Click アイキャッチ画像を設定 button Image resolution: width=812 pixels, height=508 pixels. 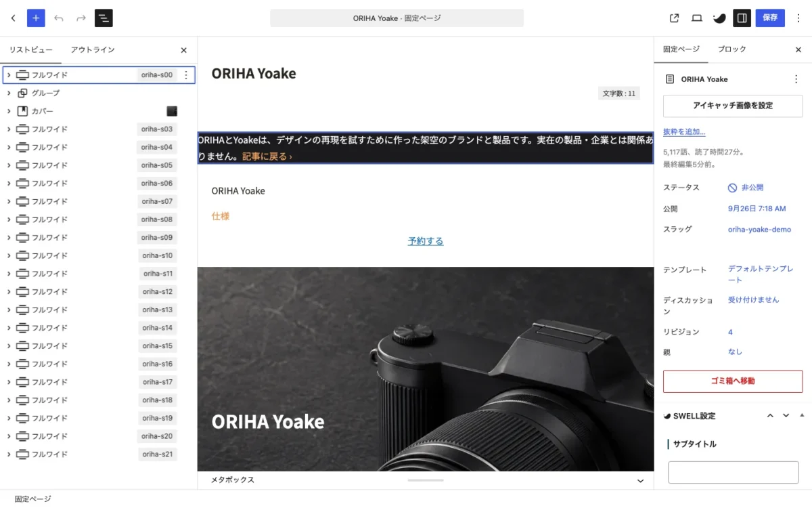[733, 106]
